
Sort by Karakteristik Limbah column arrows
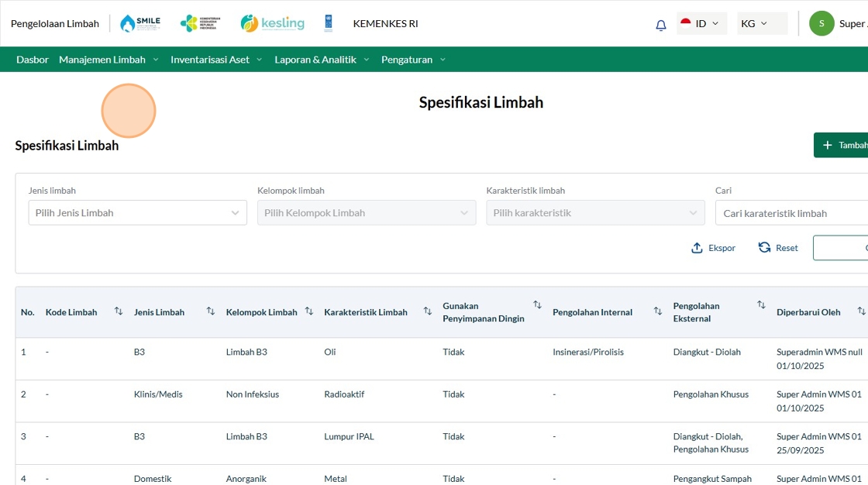427,311
